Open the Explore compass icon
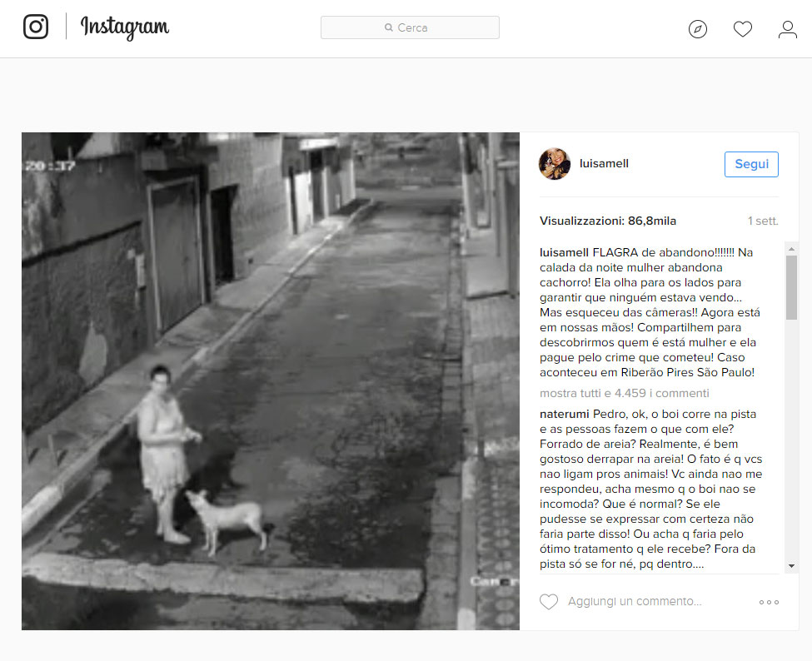The image size is (812, 661). pos(698,29)
